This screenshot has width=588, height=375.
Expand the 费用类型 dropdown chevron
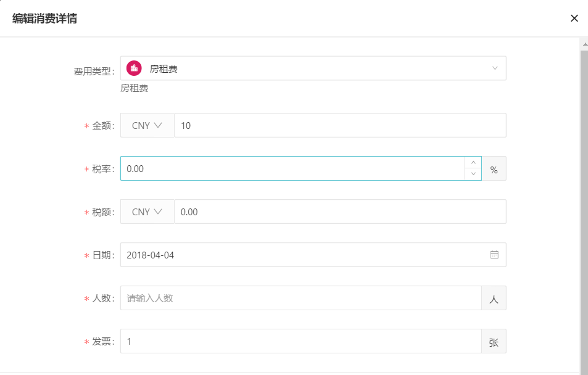click(x=495, y=68)
